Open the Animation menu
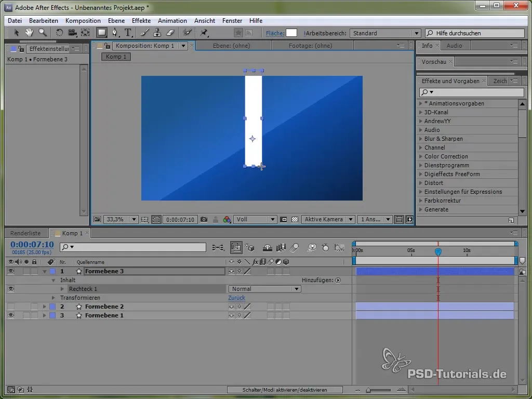The height and width of the screenshot is (399, 532). click(172, 21)
